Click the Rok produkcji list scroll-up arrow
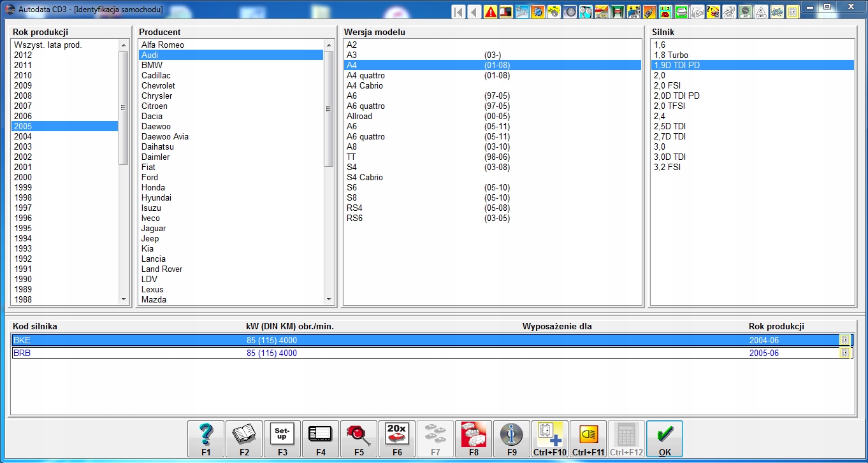868x463 pixels. [x=124, y=45]
